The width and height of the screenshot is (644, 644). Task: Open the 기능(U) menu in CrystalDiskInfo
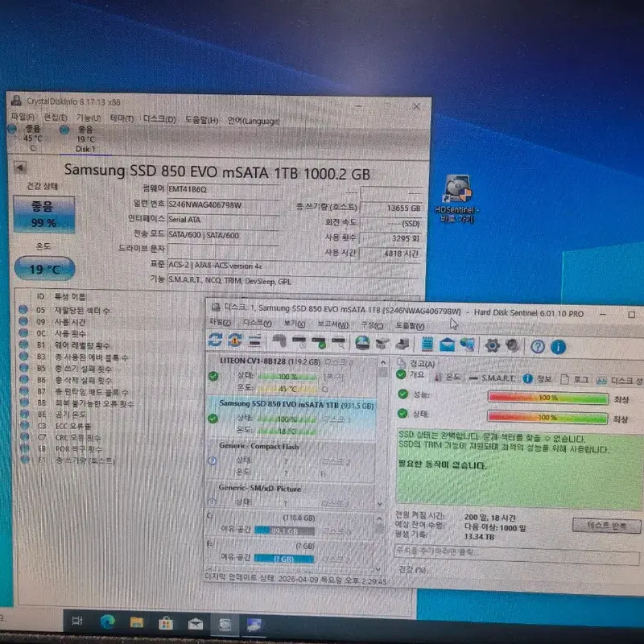coord(89,118)
